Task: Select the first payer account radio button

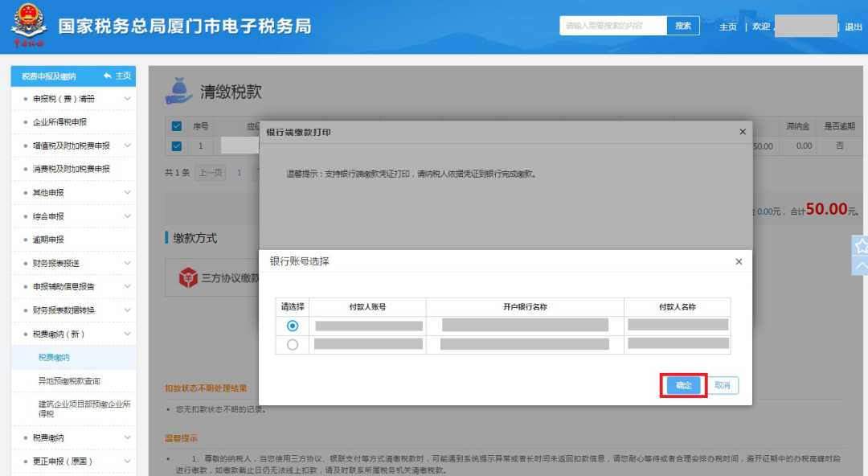Action: click(291, 326)
